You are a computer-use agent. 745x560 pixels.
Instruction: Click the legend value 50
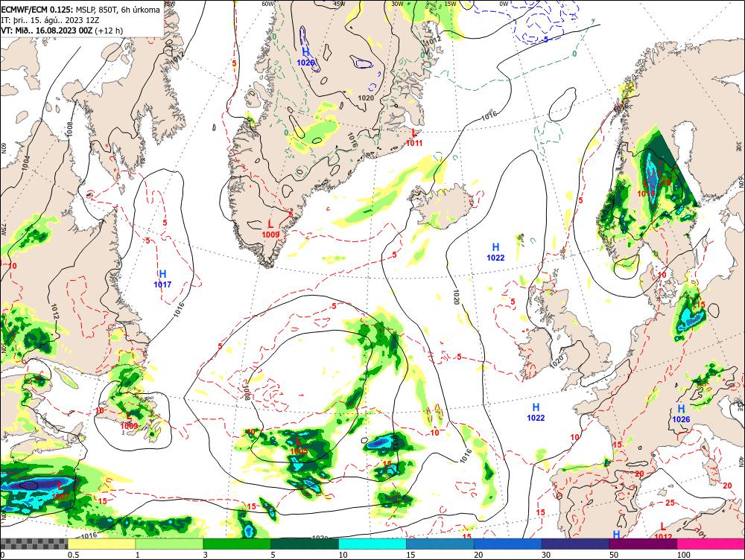point(614,555)
